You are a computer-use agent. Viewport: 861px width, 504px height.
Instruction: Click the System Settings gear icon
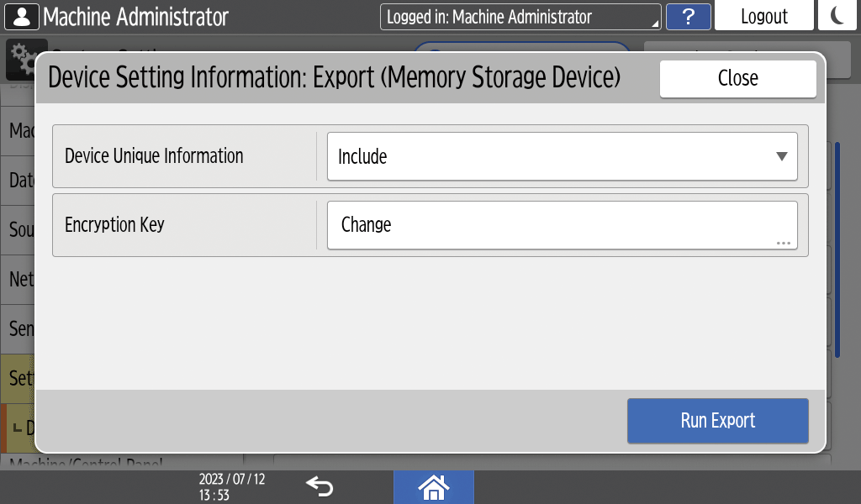coord(18,55)
